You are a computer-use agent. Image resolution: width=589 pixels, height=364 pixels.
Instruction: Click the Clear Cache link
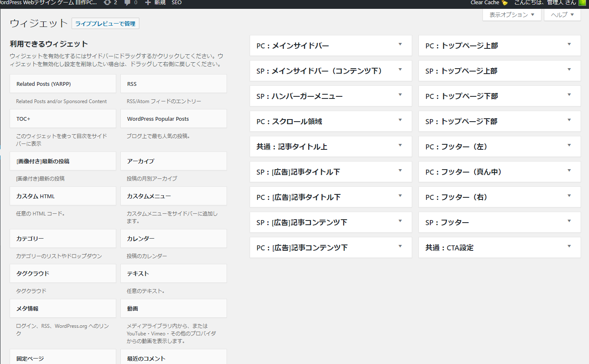485,3
